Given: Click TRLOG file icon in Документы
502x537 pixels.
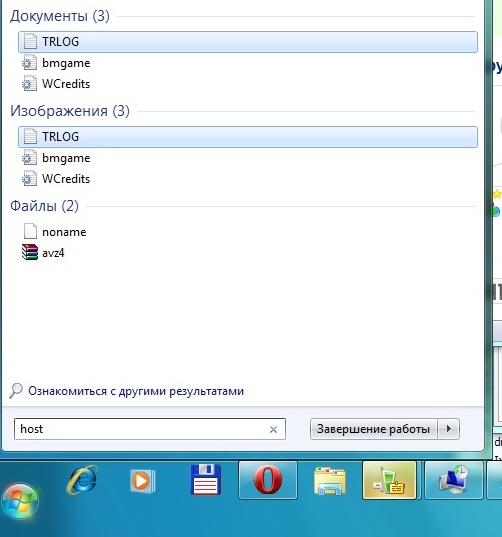Looking at the screenshot, I should click(x=30, y=42).
